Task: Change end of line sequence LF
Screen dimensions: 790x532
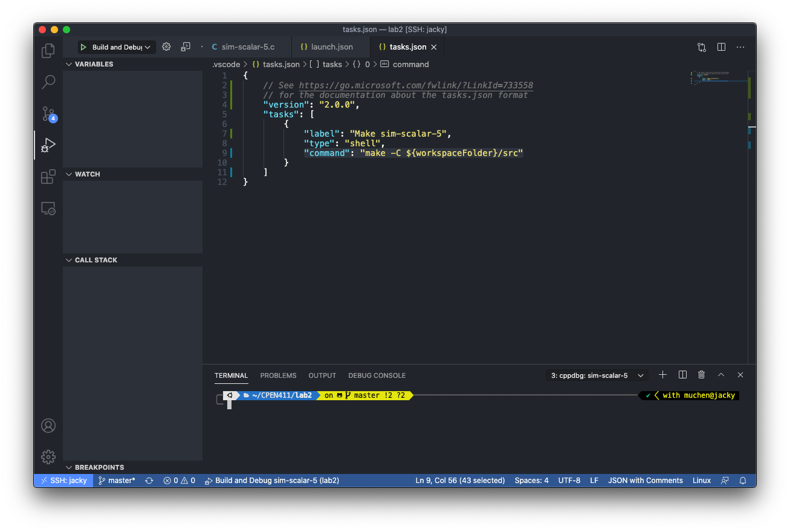Action: (594, 481)
